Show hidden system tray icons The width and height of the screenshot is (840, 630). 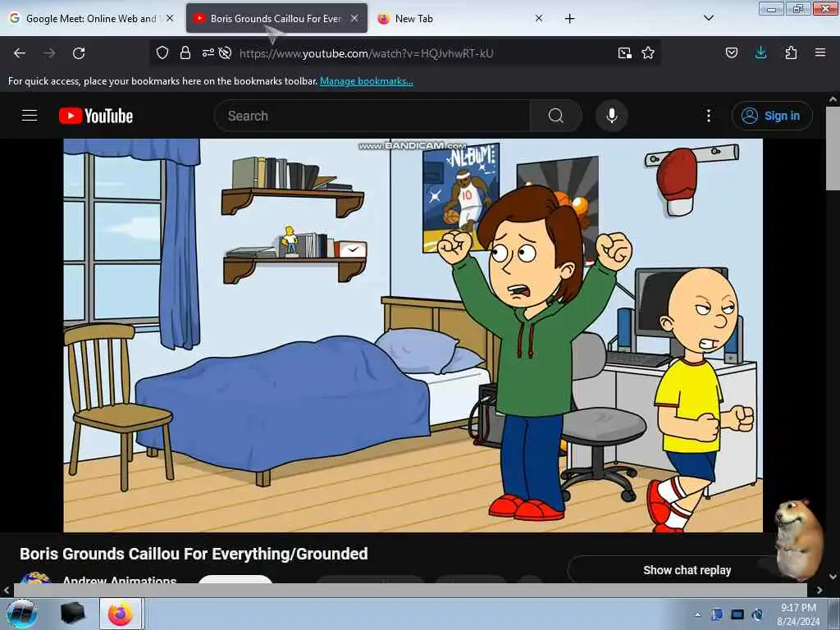[697, 614]
